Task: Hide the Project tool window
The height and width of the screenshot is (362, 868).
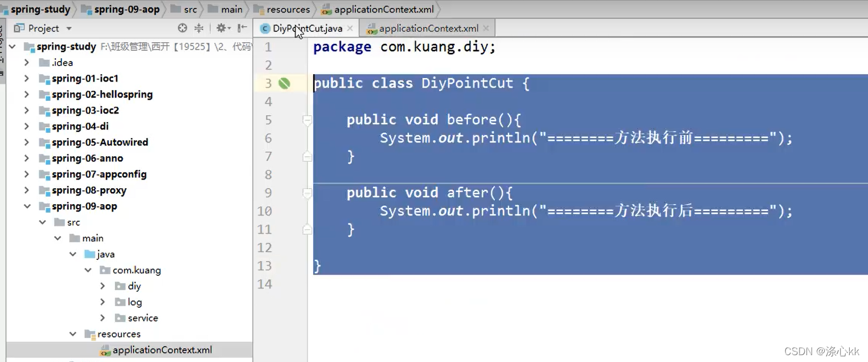Action: pyautogui.click(x=242, y=28)
